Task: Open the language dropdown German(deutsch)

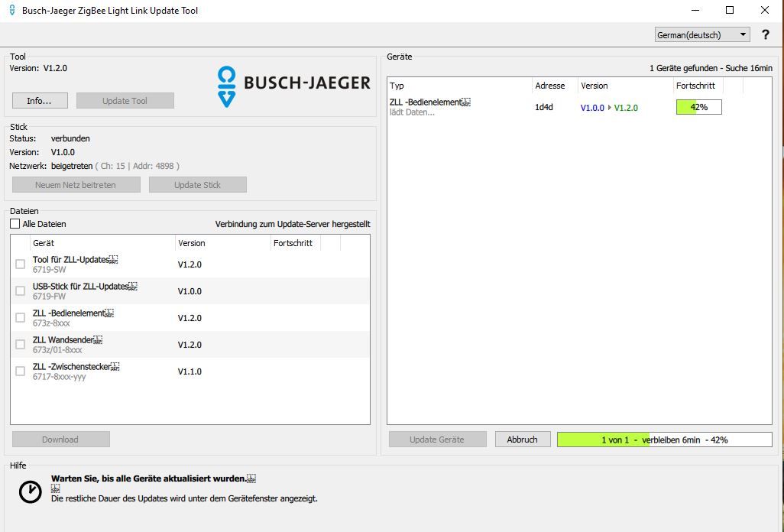Action: 702,34
